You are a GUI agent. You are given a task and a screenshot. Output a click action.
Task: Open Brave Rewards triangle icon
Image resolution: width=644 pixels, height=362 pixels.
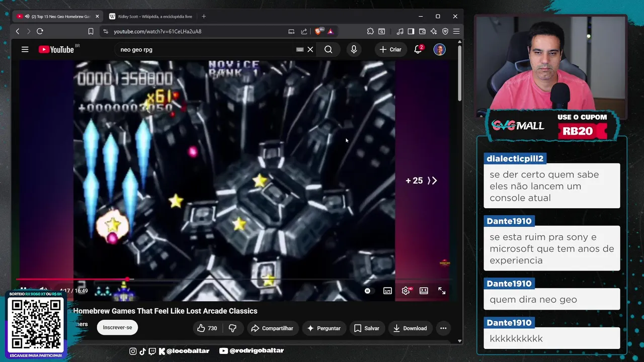[x=330, y=31]
